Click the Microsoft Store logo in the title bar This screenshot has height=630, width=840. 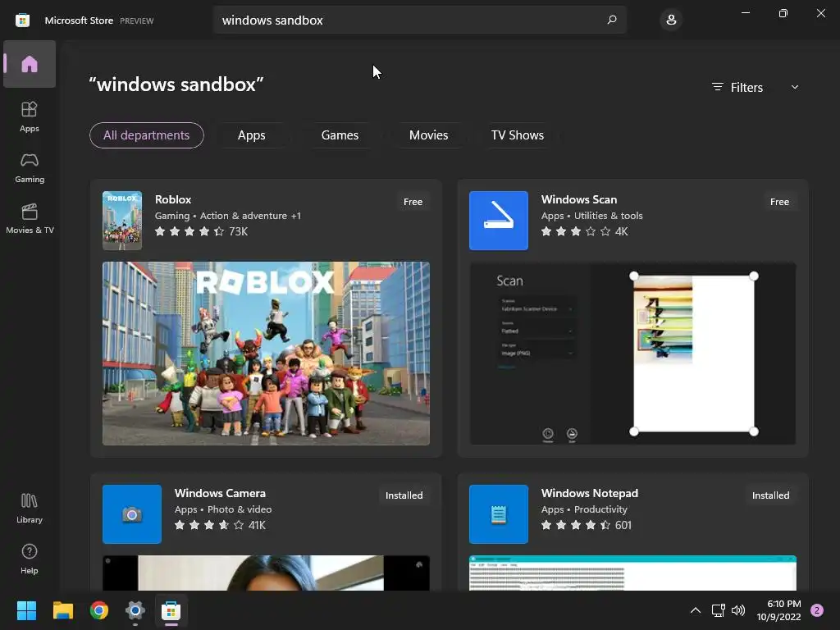22,21
